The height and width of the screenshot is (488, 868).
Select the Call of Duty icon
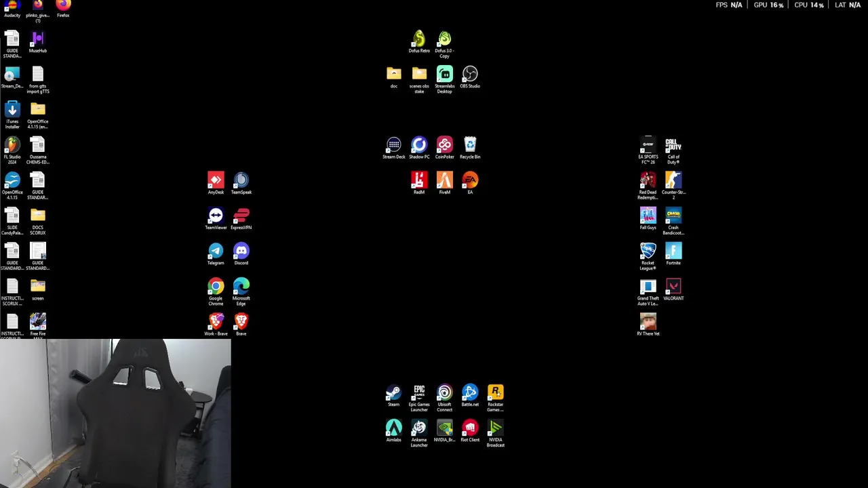point(673,150)
